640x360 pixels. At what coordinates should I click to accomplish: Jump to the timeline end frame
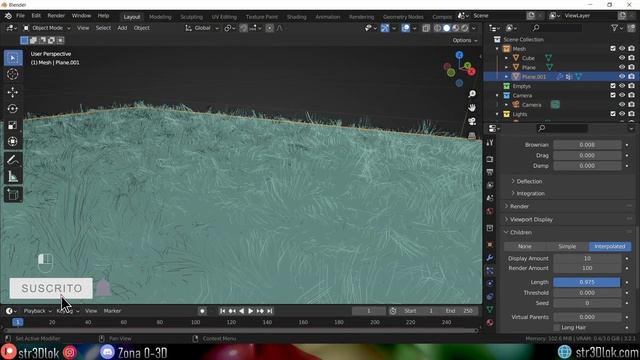point(269,311)
